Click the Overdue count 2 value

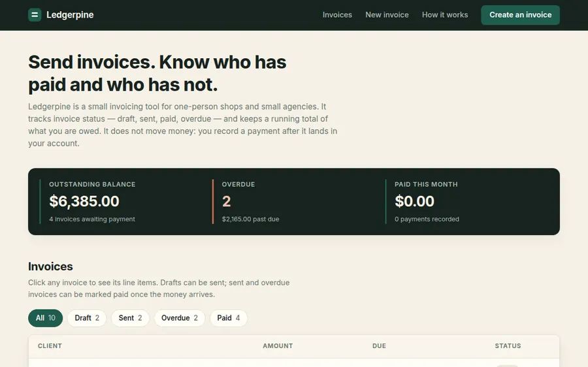click(x=226, y=201)
